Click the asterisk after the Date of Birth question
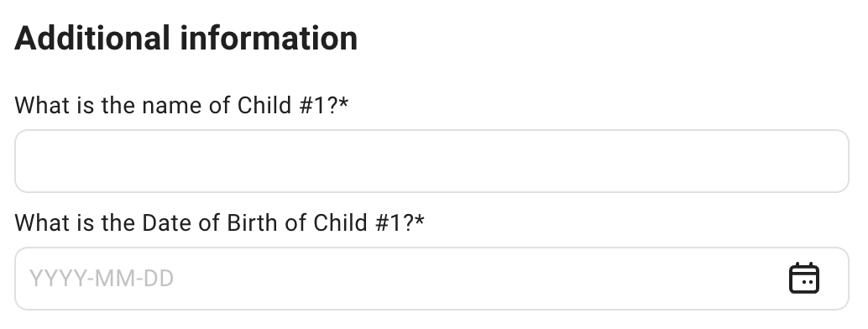 (420, 220)
